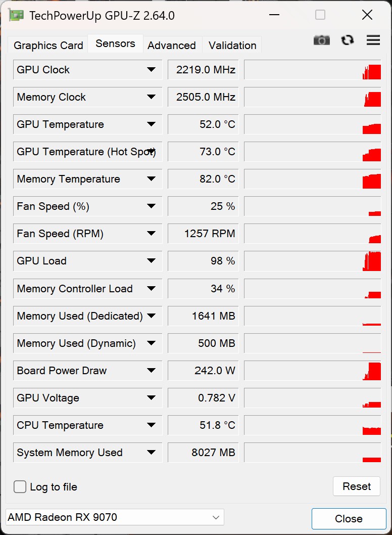Screen dimensions: 392x535
Task: Open the GPU Clock sensor dropdown arrow
Action: 151,70
